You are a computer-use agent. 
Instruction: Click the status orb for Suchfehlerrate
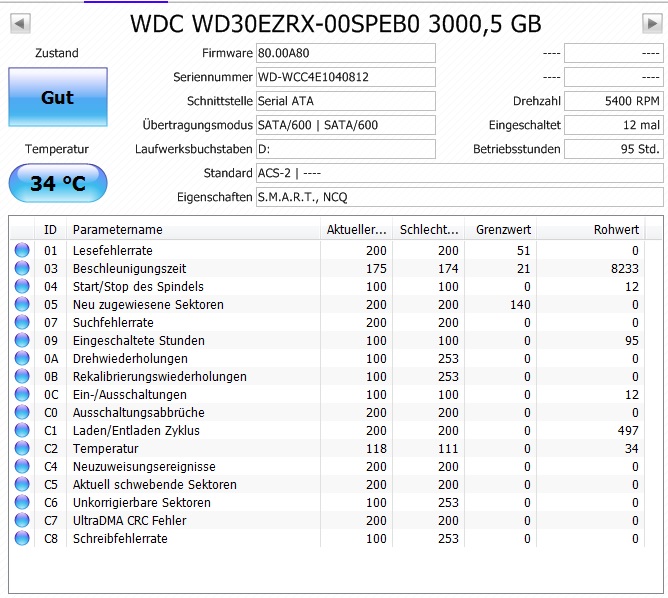(22, 322)
